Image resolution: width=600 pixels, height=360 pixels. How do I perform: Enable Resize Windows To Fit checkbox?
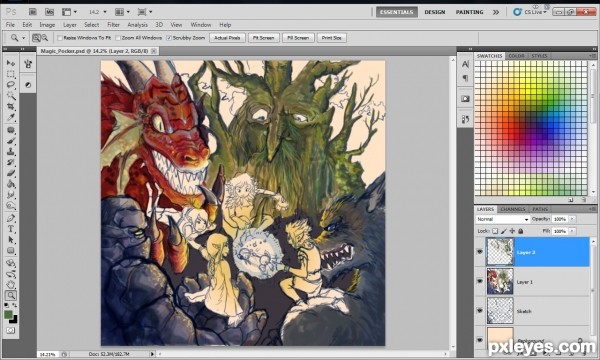60,38
